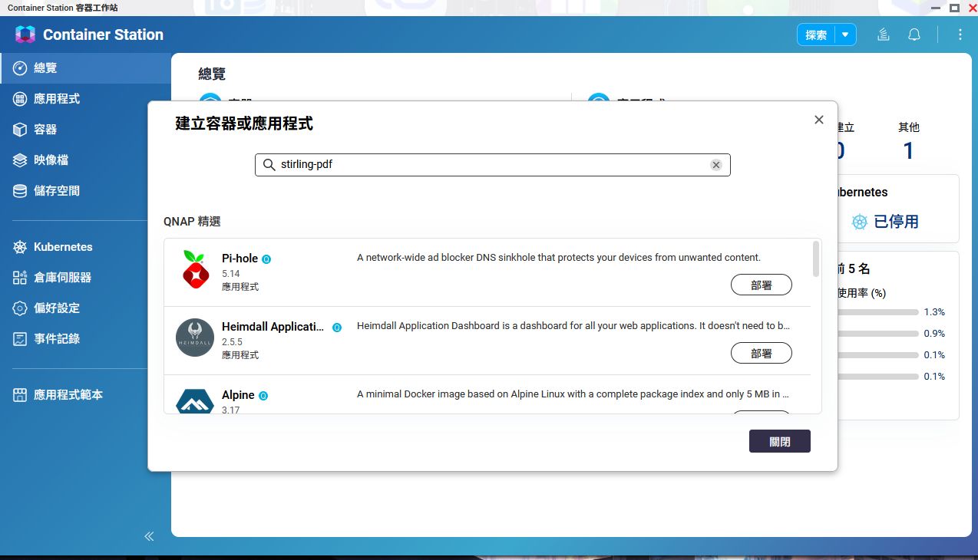Image resolution: width=978 pixels, height=560 pixels.
Task: Click the 0.9% usage bar
Action: point(878,334)
